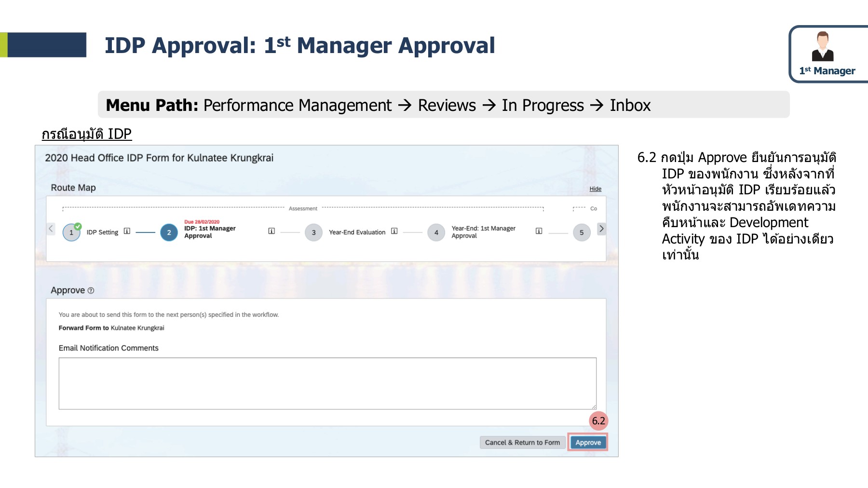
Task: Click into Email Notification Comments text box
Action: pos(327,383)
